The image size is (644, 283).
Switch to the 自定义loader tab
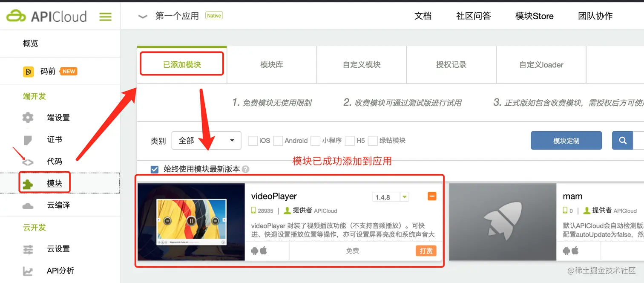541,65
